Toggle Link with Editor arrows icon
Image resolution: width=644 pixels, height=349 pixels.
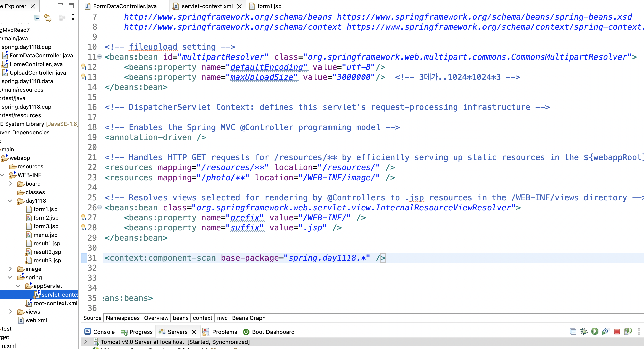click(47, 18)
